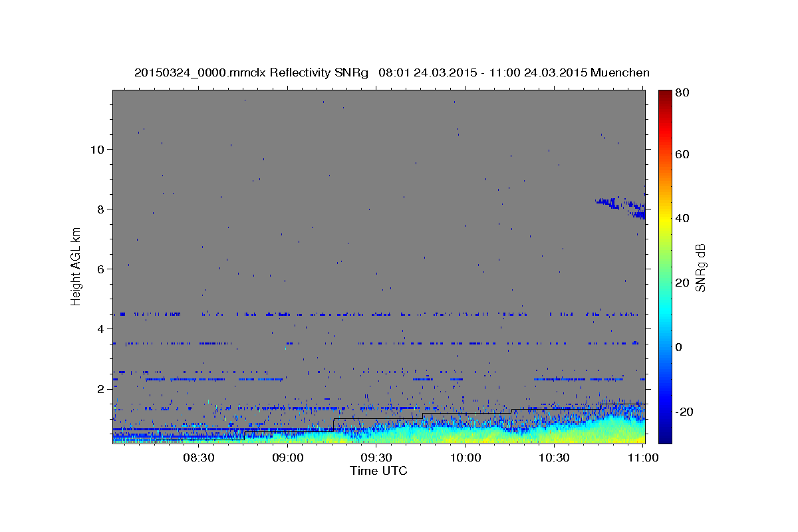Click the dark blue bottom of colorbar
Image resolution: width=798 pixels, height=532 pixels.
[x=665, y=436]
